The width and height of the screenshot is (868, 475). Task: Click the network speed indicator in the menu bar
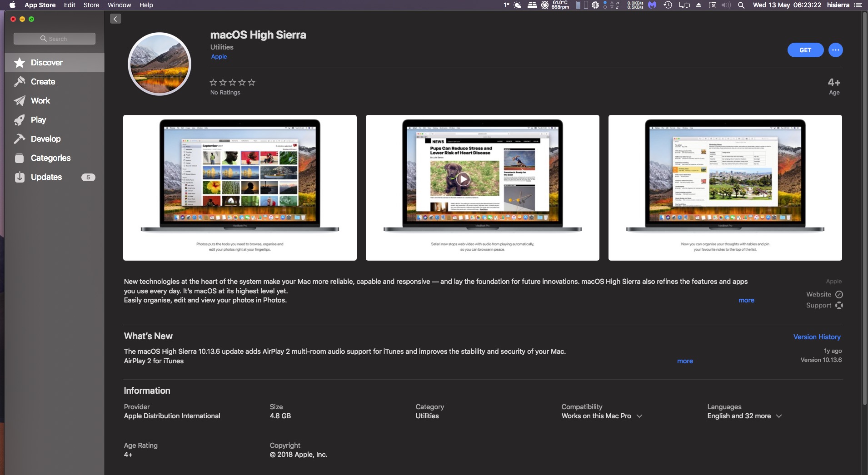[635, 5]
